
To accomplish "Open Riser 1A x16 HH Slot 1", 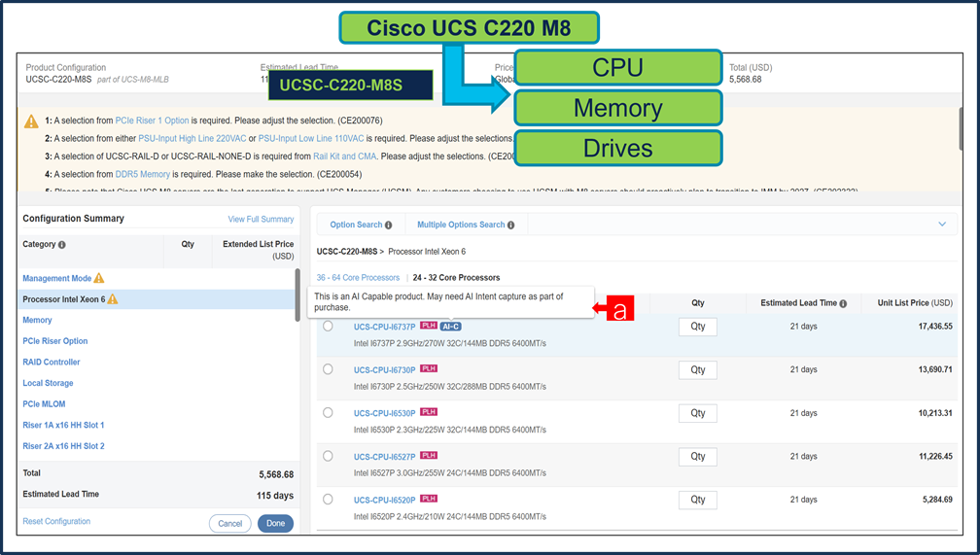I will (63, 425).
